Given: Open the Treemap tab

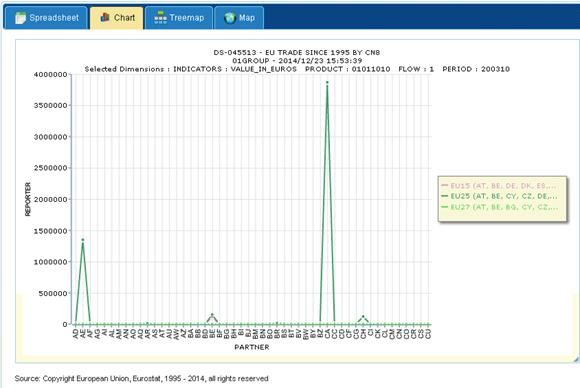Looking at the screenshot, I should coord(179,18).
